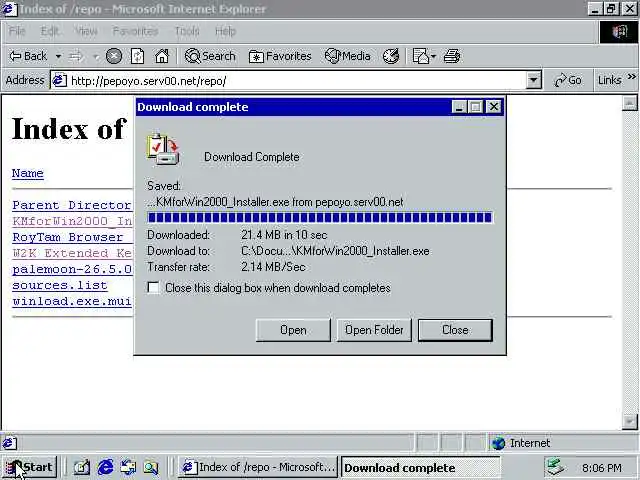Open the sources.list link
The image size is (640, 480).
point(60,285)
